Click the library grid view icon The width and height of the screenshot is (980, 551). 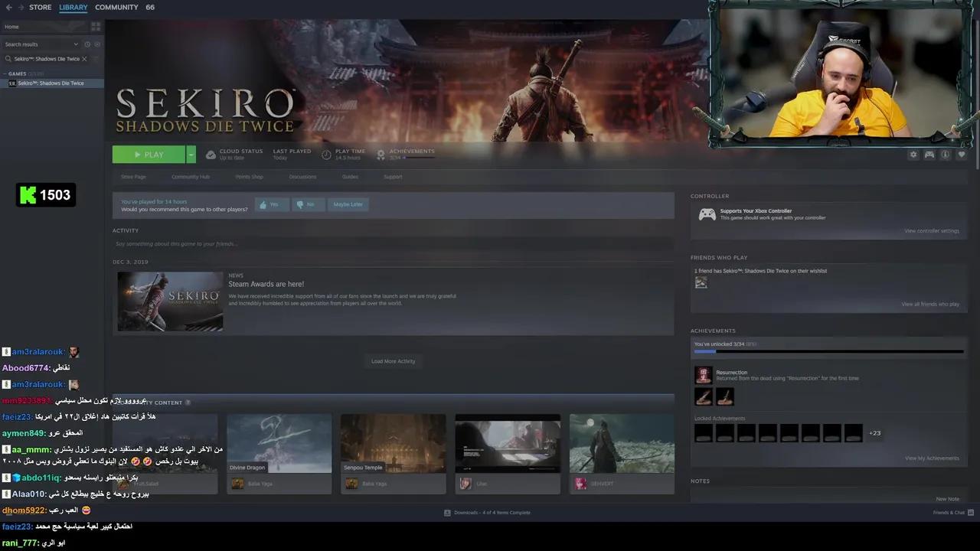coord(96,27)
